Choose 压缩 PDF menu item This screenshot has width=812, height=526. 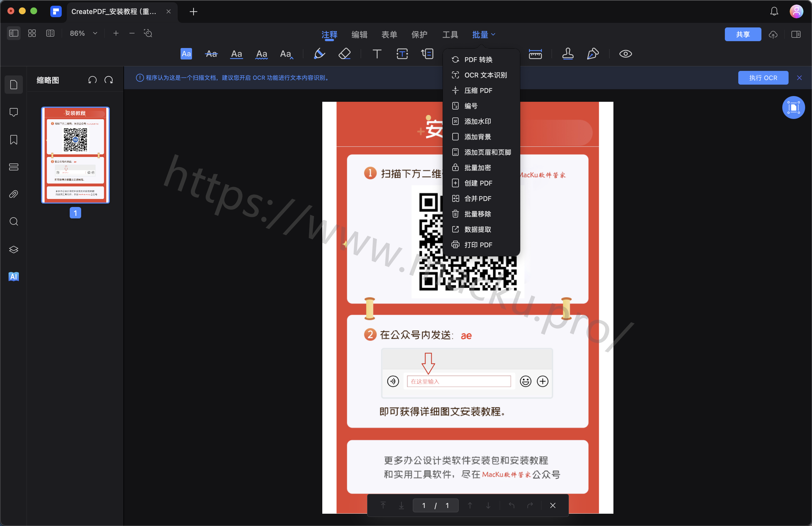pos(481,90)
